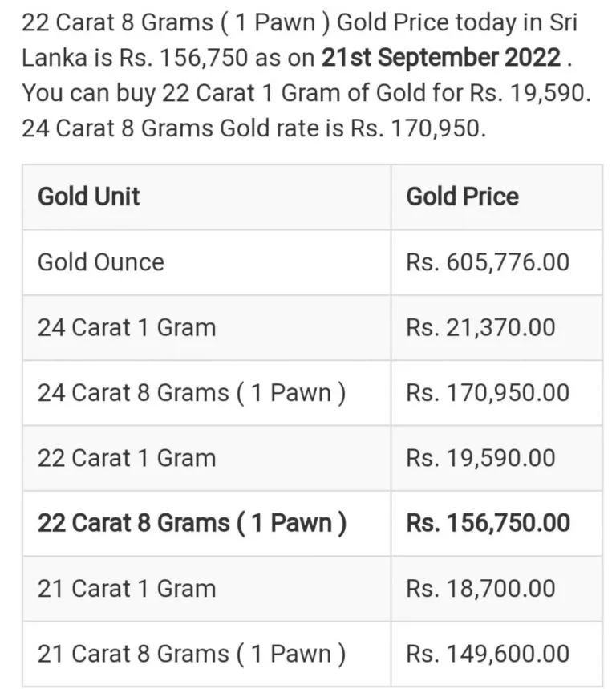Click the Rs. 170,950.00 table cell
Screen dimensions: 616x689
pos(496,393)
